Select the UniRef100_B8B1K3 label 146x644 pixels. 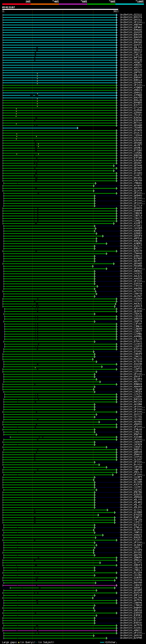point(131,50)
